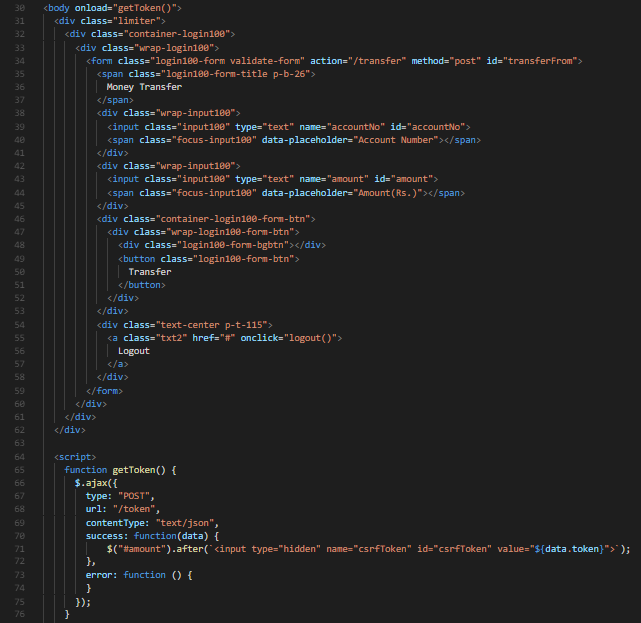
Task: Click the onload="getToken()" attribute text
Action: pyautogui.click(x=128, y=8)
